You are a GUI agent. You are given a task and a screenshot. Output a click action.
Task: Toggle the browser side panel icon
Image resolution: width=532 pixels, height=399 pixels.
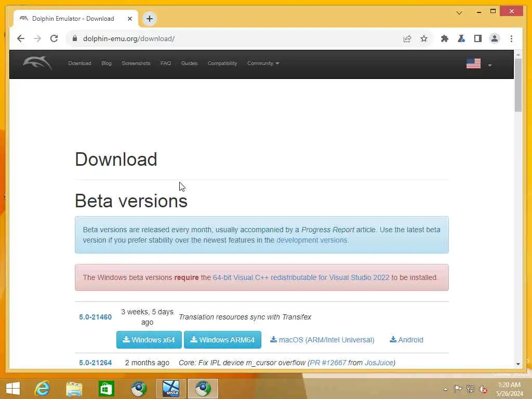point(478,38)
